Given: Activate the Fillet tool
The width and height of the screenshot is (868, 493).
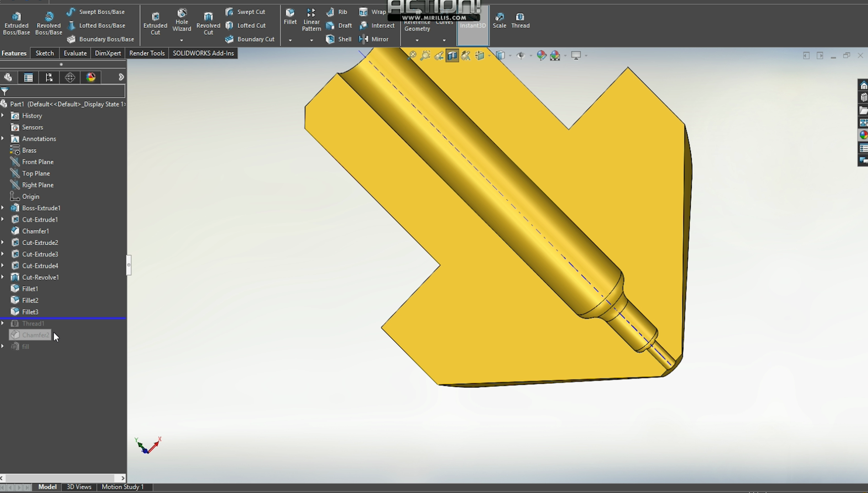Looking at the screenshot, I should click(290, 16).
